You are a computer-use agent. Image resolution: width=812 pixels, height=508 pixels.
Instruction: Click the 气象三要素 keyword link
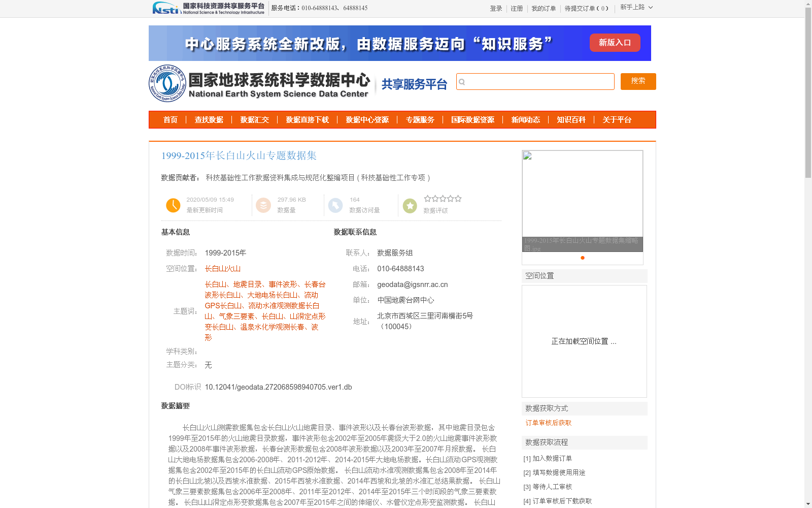(x=237, y=316)
